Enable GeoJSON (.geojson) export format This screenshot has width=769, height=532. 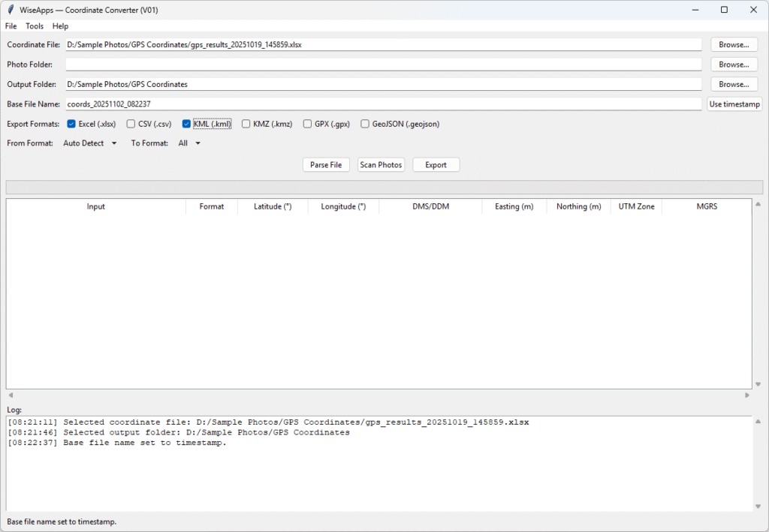(x=365, y=124)
